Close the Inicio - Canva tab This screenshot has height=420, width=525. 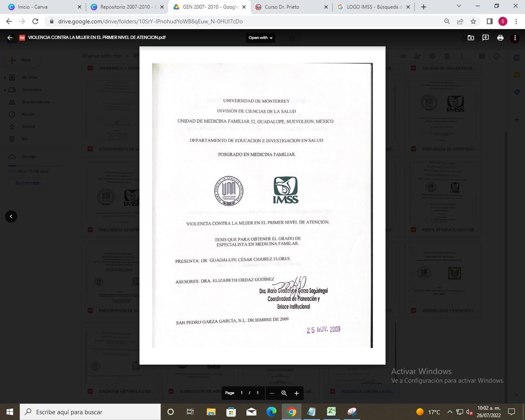(80, 7)
